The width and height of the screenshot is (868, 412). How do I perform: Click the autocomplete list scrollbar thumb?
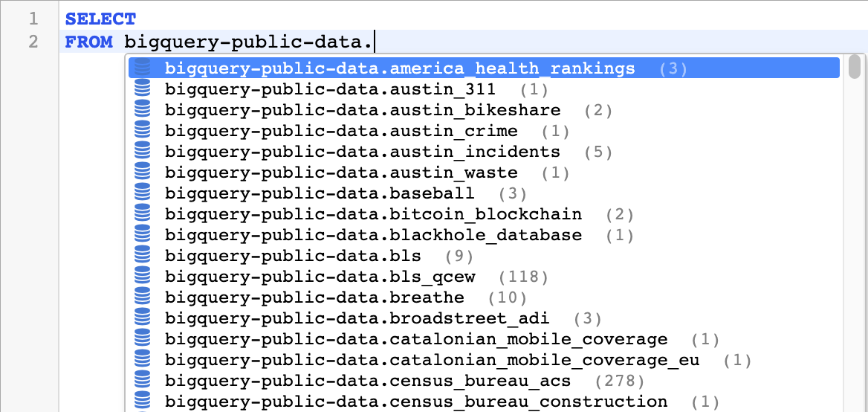[855, 66]
